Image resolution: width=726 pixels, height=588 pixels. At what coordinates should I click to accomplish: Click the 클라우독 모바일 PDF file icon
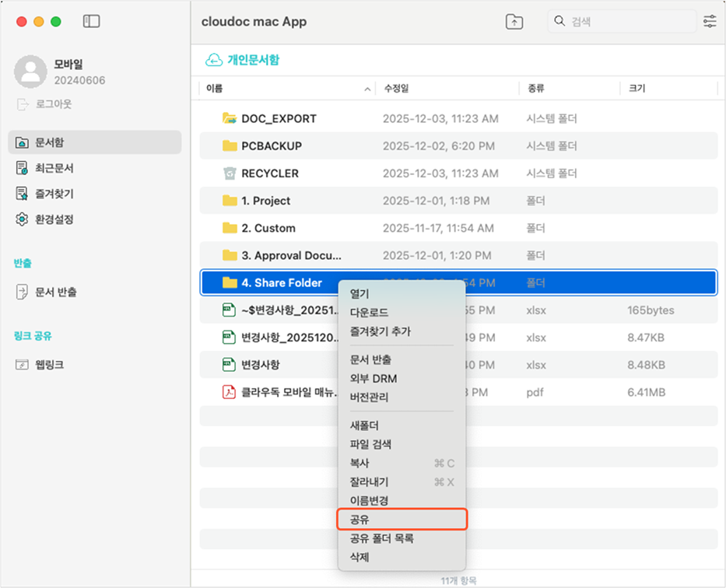[230, 392]
